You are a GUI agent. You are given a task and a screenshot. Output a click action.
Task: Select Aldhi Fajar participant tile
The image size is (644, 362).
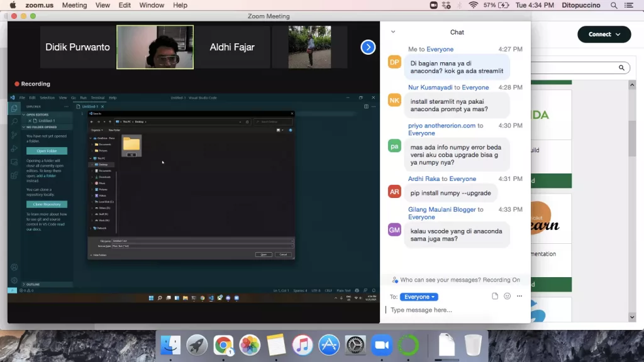coord(232,47)
